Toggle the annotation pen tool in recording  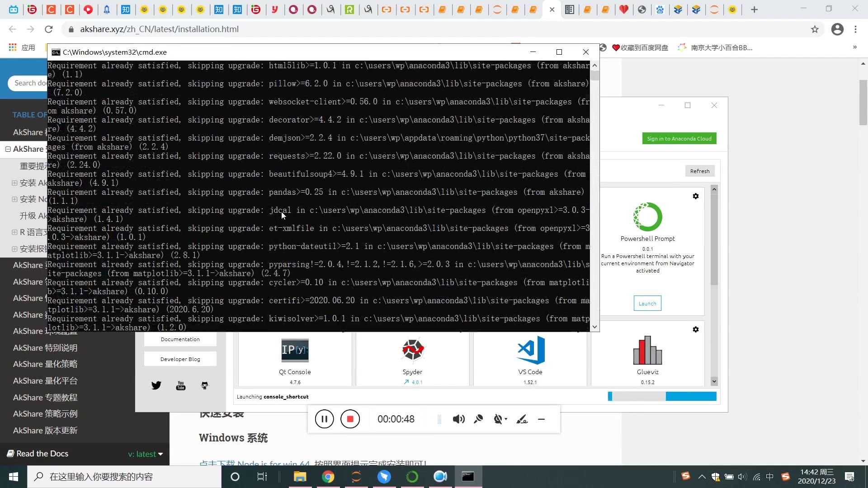[x=523, y=419]
